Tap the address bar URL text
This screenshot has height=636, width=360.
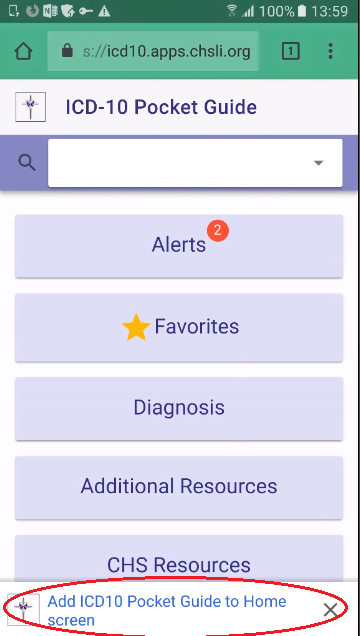pyautogui.click(x=166, y=52)
